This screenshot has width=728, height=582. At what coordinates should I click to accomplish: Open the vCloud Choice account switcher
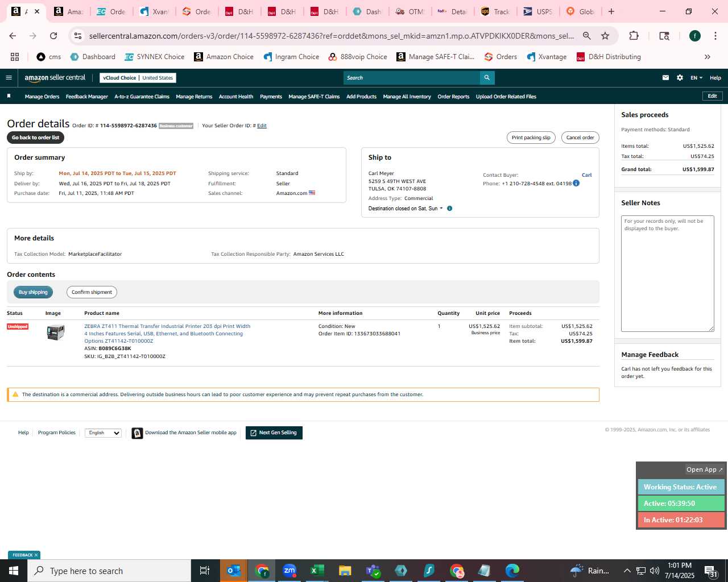click(138, 78)
